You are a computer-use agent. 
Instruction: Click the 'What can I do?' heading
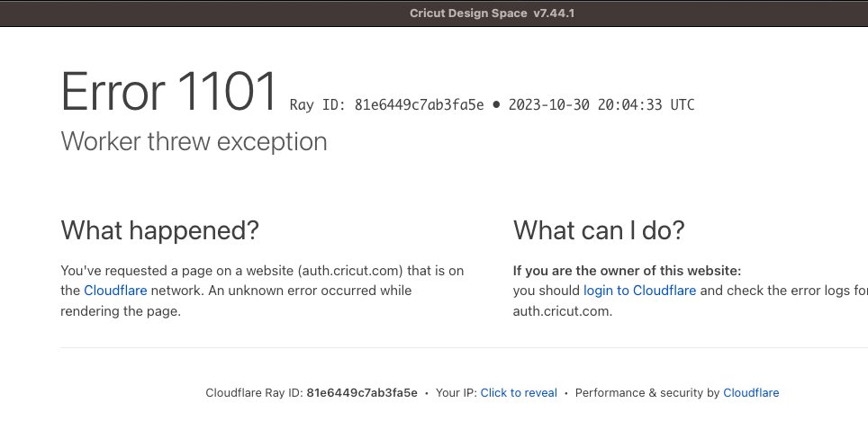[x=599, y=230]
